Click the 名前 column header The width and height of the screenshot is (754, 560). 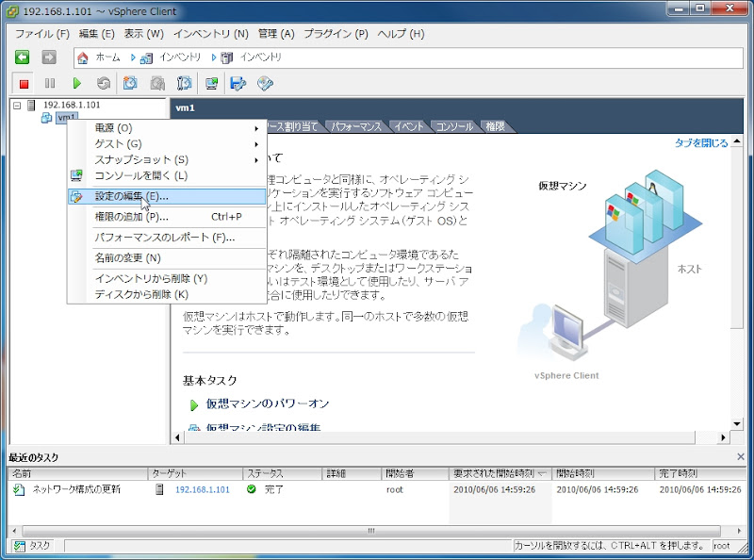click(78, 474)
